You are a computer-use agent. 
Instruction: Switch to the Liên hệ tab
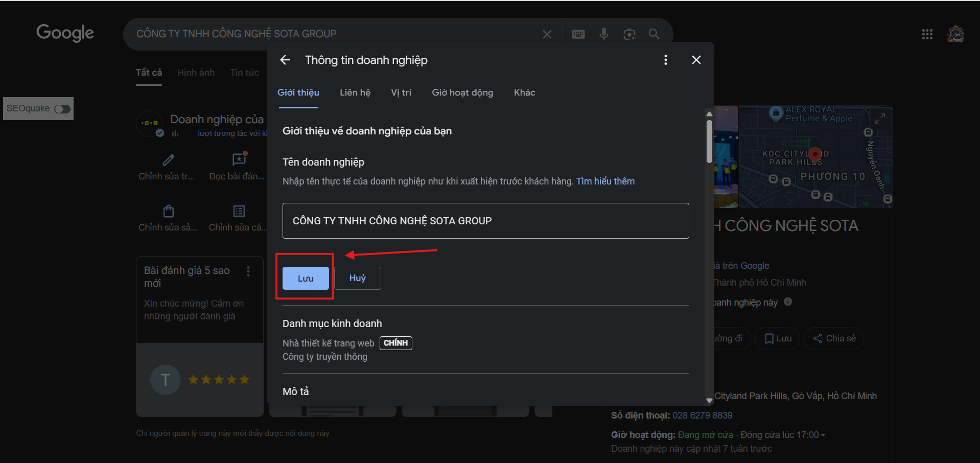coord(355,92)
